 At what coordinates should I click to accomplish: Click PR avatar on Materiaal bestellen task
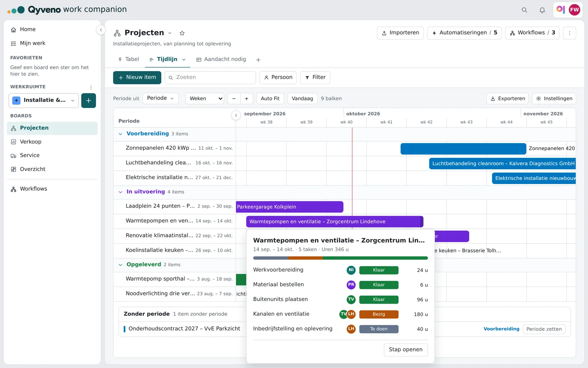(351, 285)
